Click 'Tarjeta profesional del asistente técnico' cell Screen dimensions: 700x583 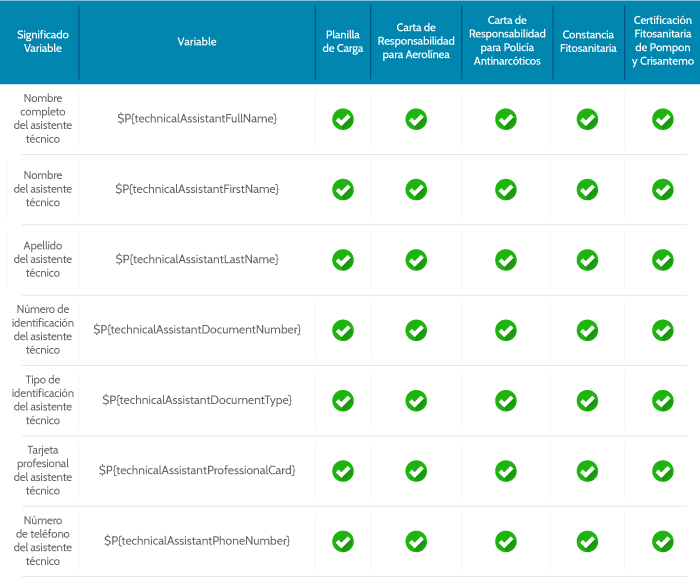[x=43, y=470]
